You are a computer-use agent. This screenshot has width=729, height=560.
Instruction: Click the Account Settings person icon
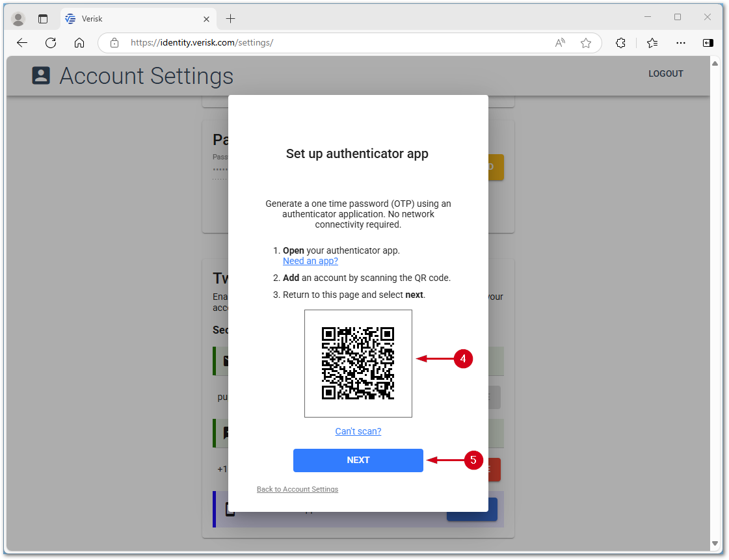(x=40, y=75)
